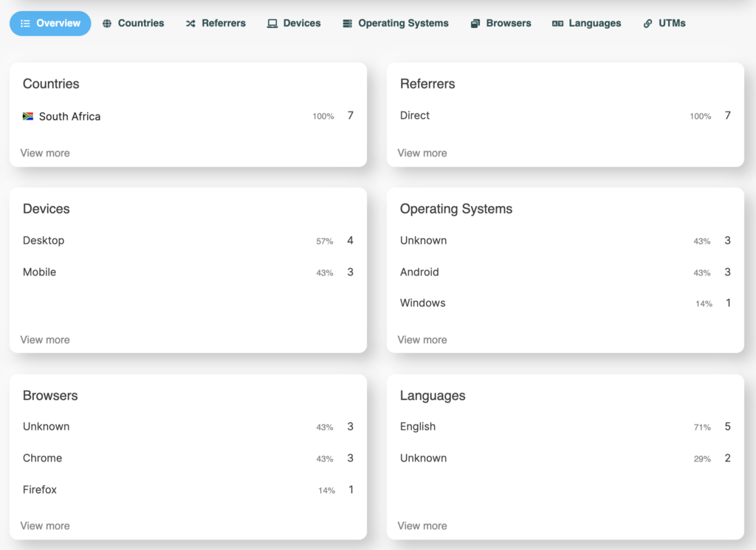The image size is (756, 550).
Task: Select the Desktop device entry
Action: click(188, 241)
